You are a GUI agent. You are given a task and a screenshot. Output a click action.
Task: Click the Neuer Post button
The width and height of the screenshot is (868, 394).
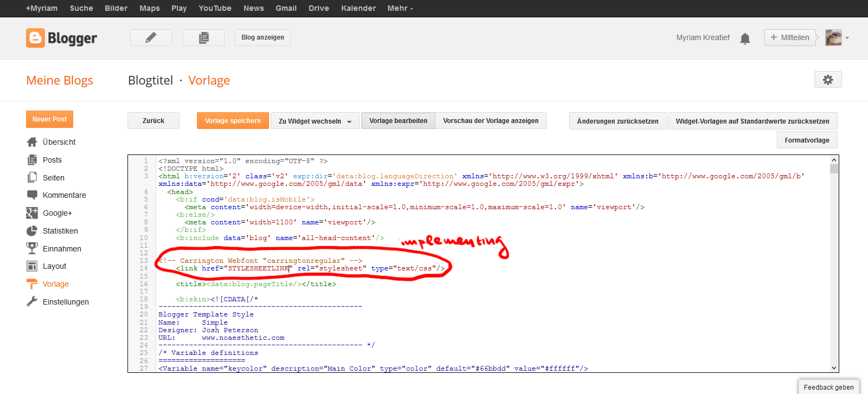(49, 119)
